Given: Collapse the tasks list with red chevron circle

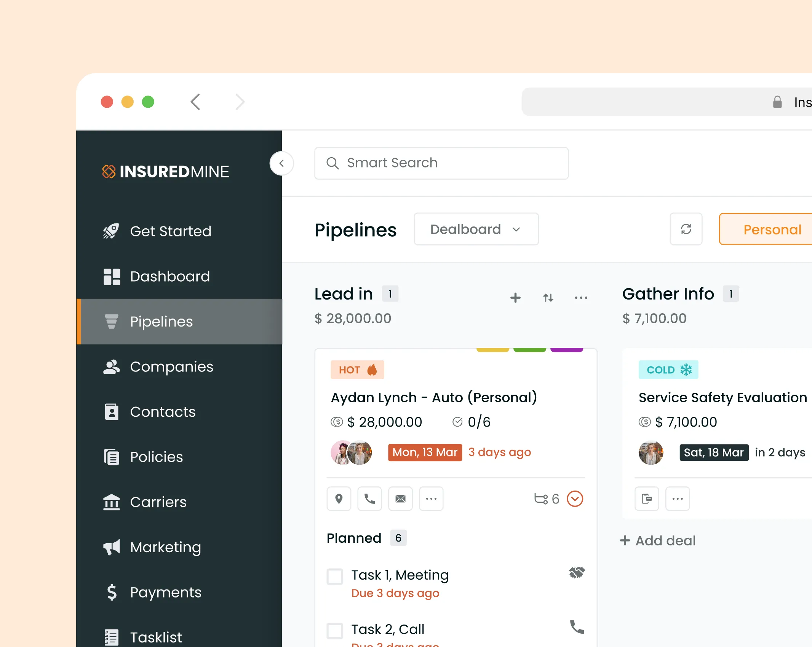Looking at the screenshot, I should (575, 499).
